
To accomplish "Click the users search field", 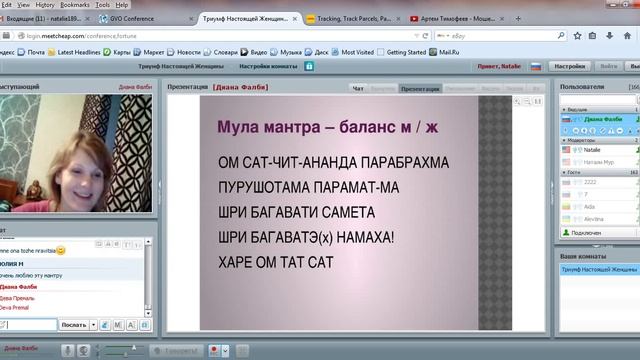I will (598, 100).
